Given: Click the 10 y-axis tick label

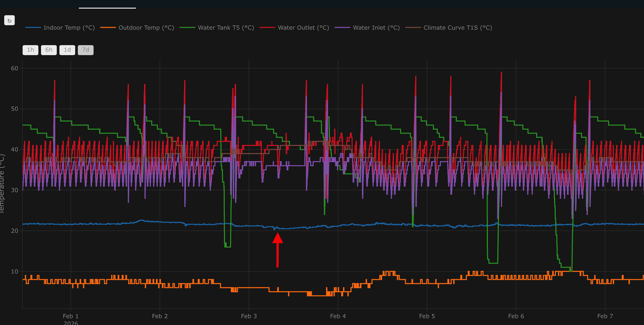Looking at the screenshot, I should (x=14, y=272).
